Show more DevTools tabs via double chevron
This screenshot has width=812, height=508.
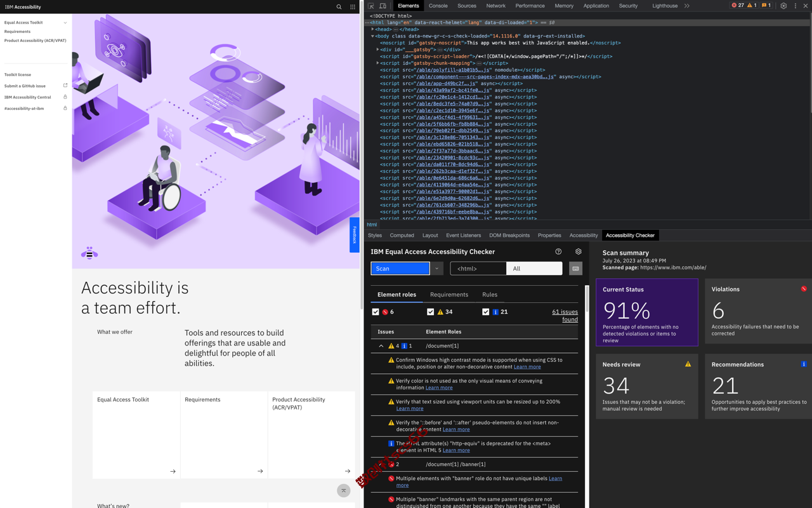(687, 6)
